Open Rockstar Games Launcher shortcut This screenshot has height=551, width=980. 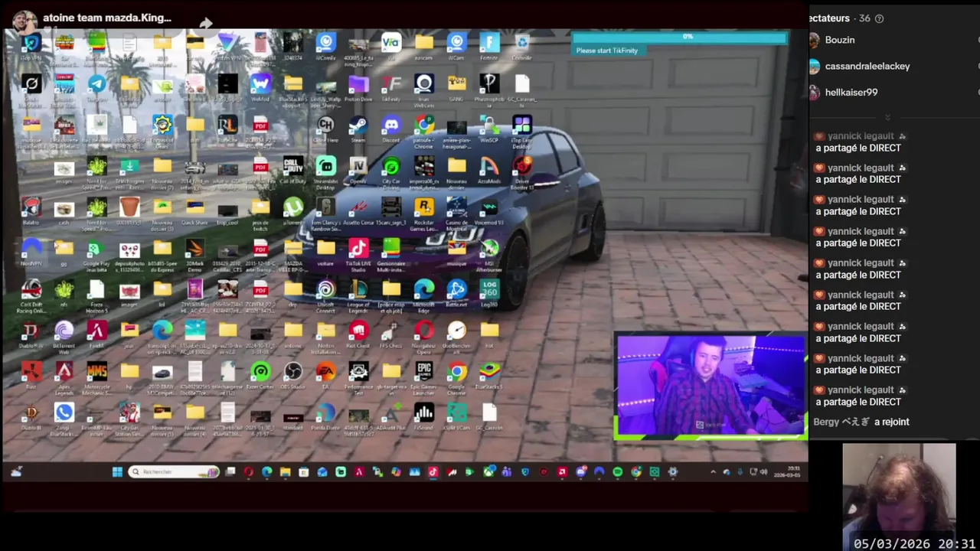(x=424, y=212)
